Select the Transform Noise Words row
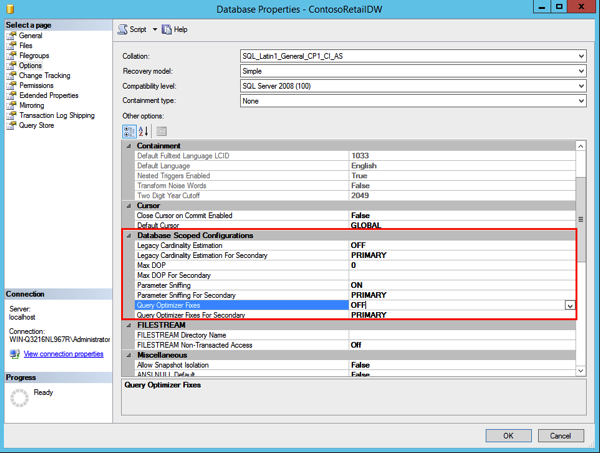This screenshot has width=600, height=453. (x=355, y=186)
